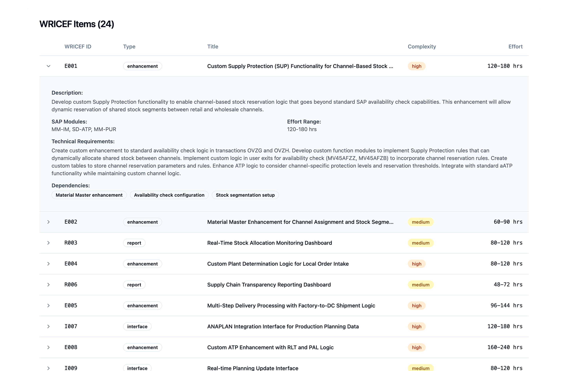Collapse the expanded E001 row chevron
The height and width of the screenshot is (371, 588).
tap(48, 66)
